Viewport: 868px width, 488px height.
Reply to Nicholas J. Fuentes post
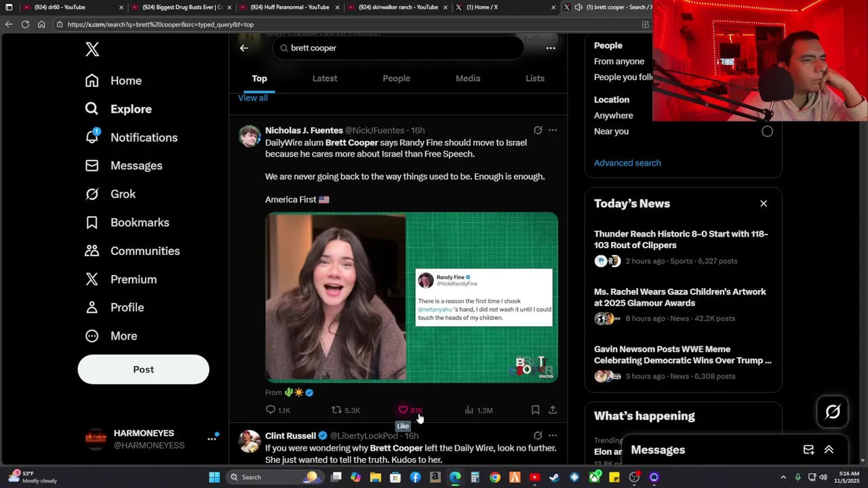click(x=278, y=410)
